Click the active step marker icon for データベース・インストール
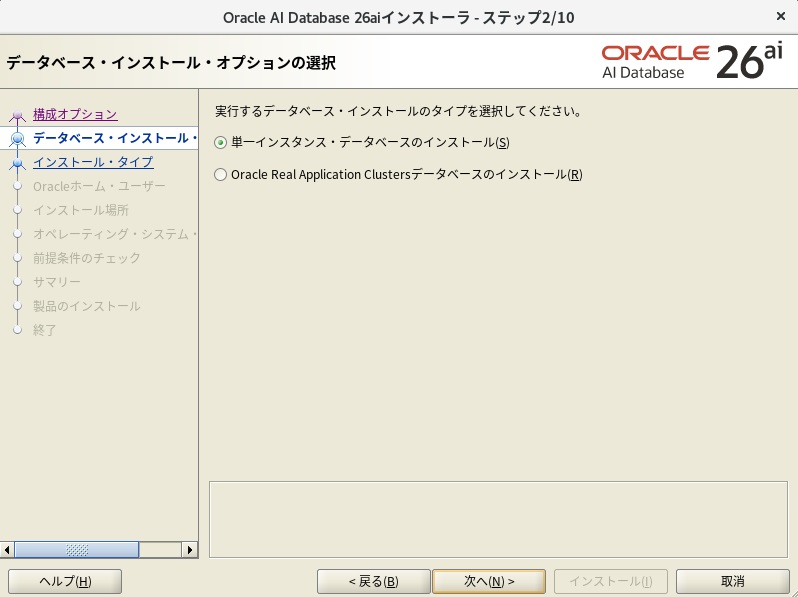This screenshot has width=798, height=597. pos(18,138)
